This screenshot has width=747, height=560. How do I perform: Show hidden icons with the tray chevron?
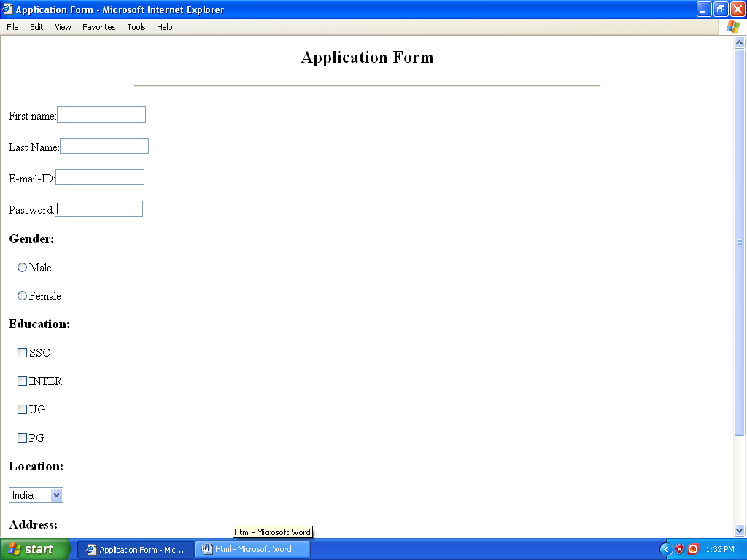666,549
